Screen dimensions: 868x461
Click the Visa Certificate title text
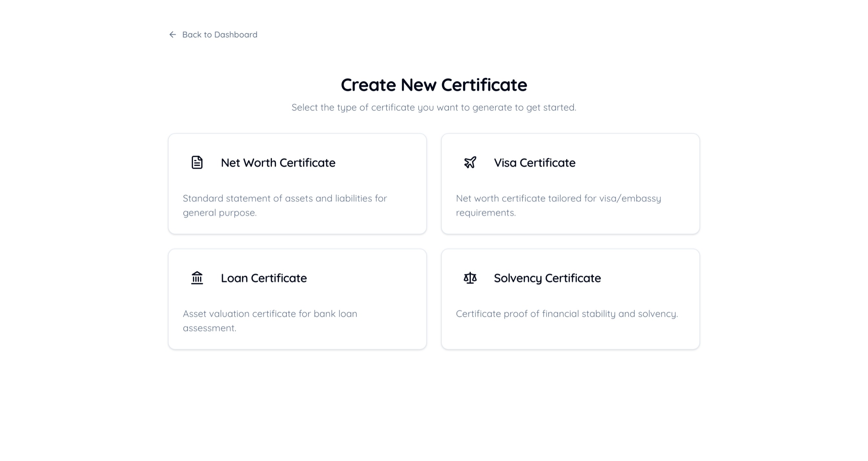[534, 163]
